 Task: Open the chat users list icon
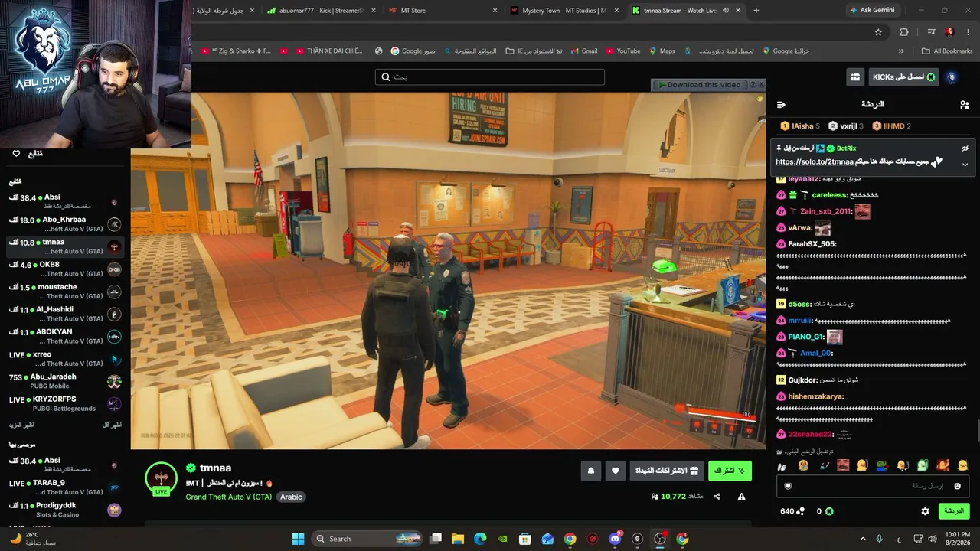(x=964, y=105)
